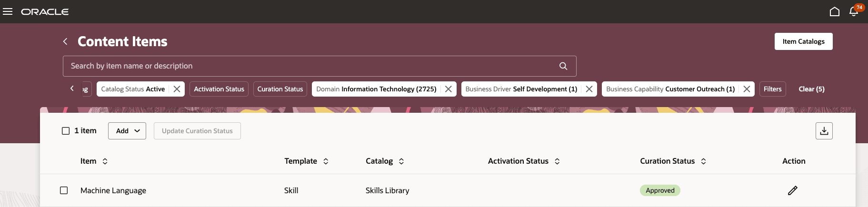Remove the Business Driver Self Development filter
868x207 pixels.
click(589, 89)
